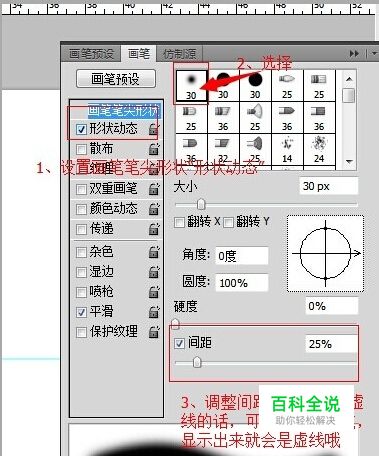Select the hard round 30 brush with largest dot
Screen dimensions: 379x456
coord(255,85)
